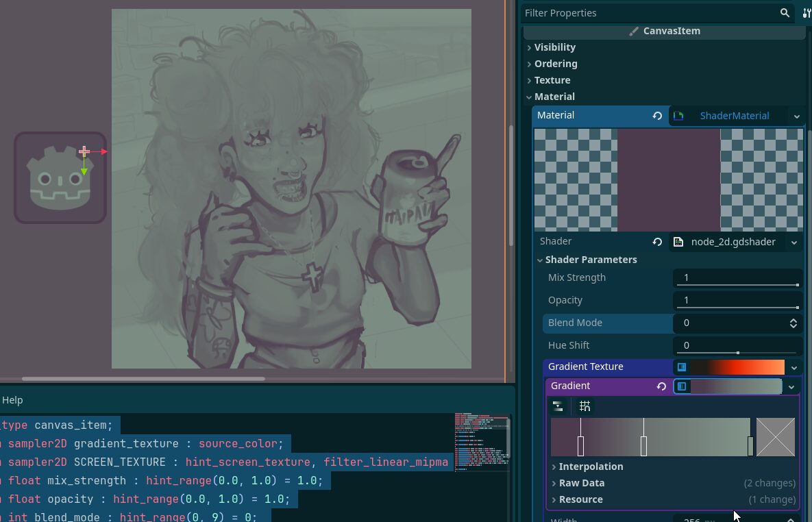Click the Mix Strength slider
This screenshot has width=812, height=522.
738,285
